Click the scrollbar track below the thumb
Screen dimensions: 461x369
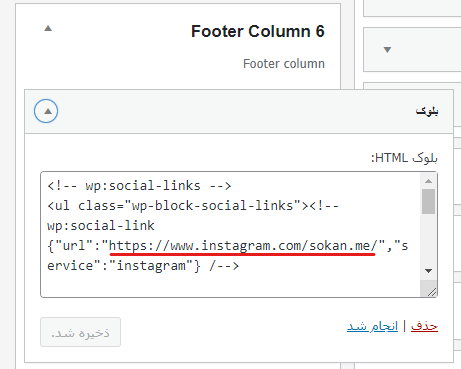pyautogui.click(x=428, y=239)
